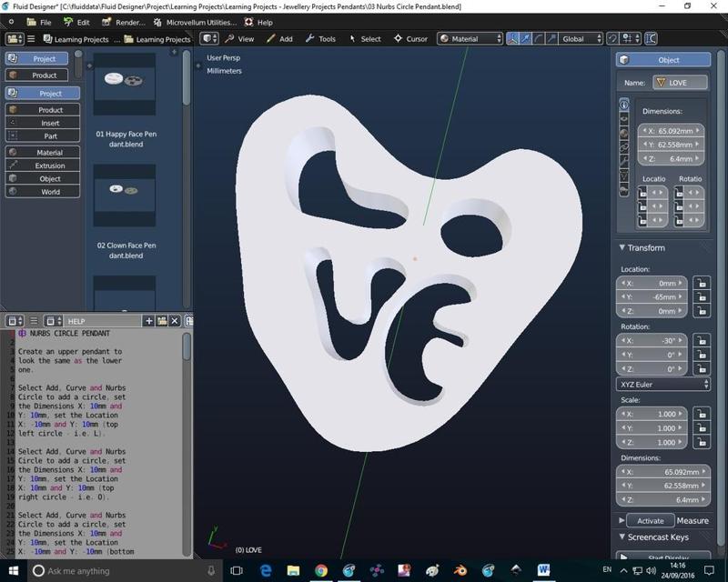
Task: Toggle lock on Location X
Action: pyautogui.click(x=701, y=284)
